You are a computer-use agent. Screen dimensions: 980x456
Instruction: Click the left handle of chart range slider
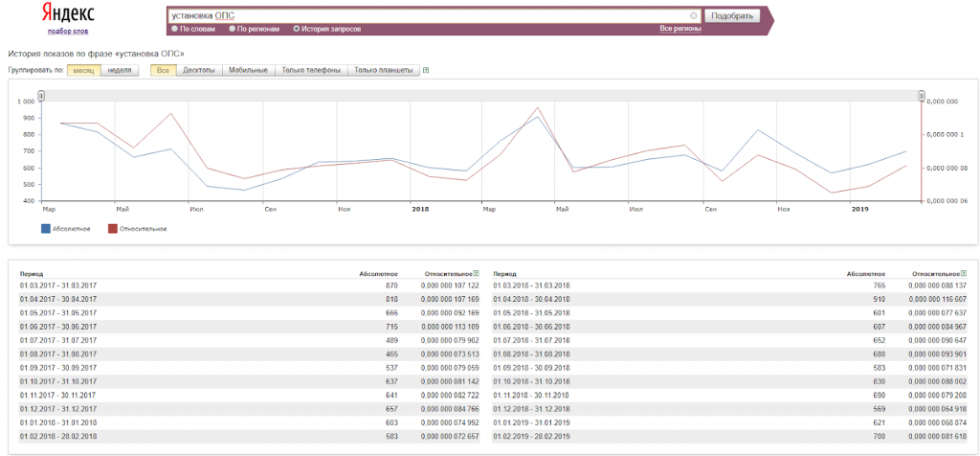point(42,96)
